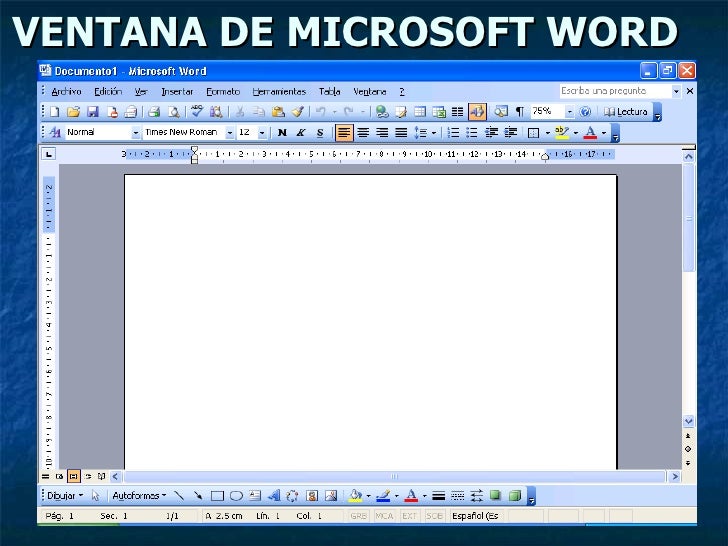
Task: Click in the 'Escriba una pregunta' help box
Action: click(615, 91)
